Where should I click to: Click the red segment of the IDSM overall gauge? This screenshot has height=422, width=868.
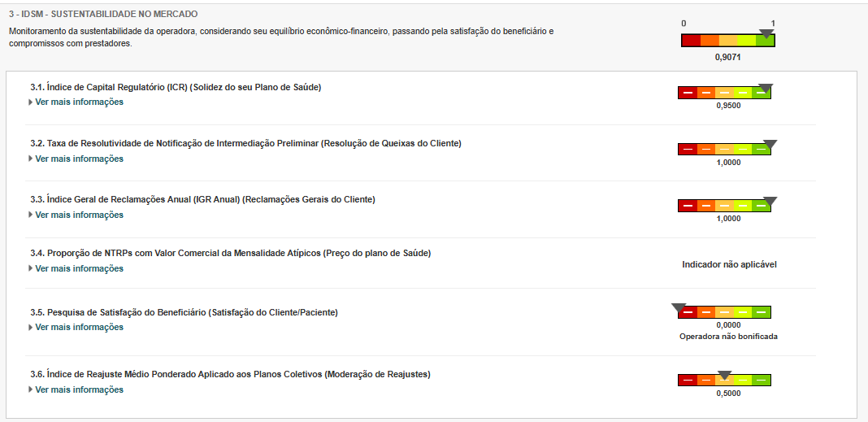point(691,41)
